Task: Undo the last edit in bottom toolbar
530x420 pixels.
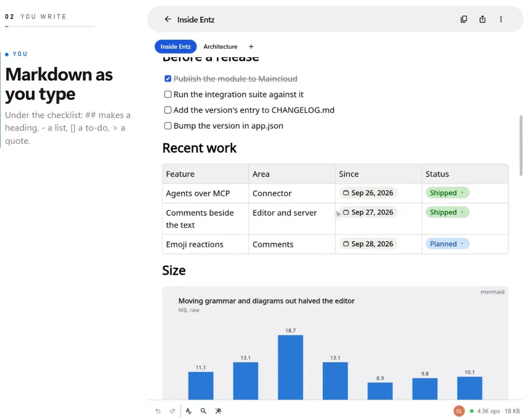Action: point(158,411)
